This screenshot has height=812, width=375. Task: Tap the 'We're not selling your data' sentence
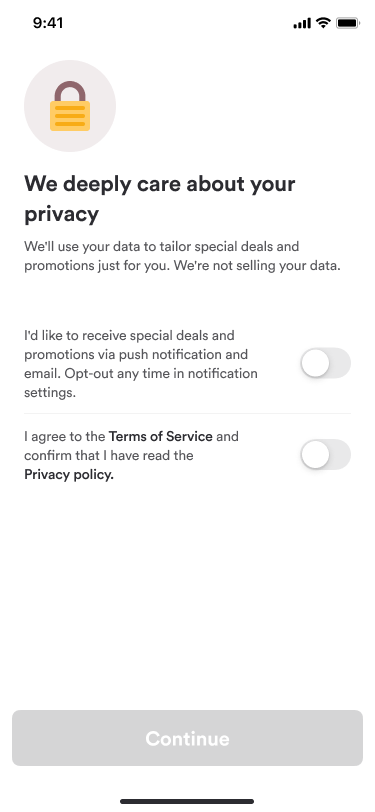click(x=257, y=266)
